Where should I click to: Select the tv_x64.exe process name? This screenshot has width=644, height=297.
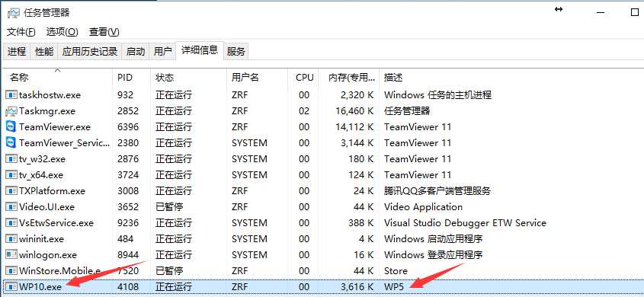[41, 175]
